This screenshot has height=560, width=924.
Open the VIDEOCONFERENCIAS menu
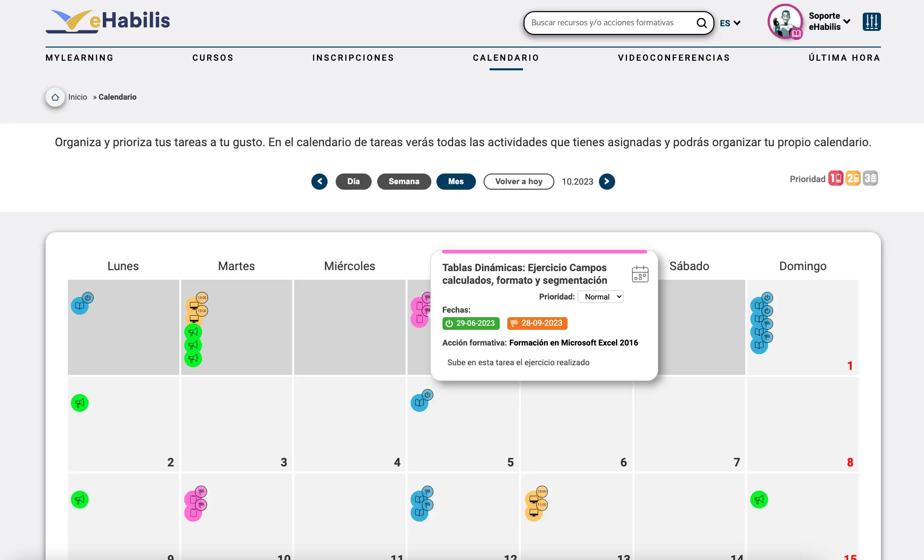pos(674,58)
